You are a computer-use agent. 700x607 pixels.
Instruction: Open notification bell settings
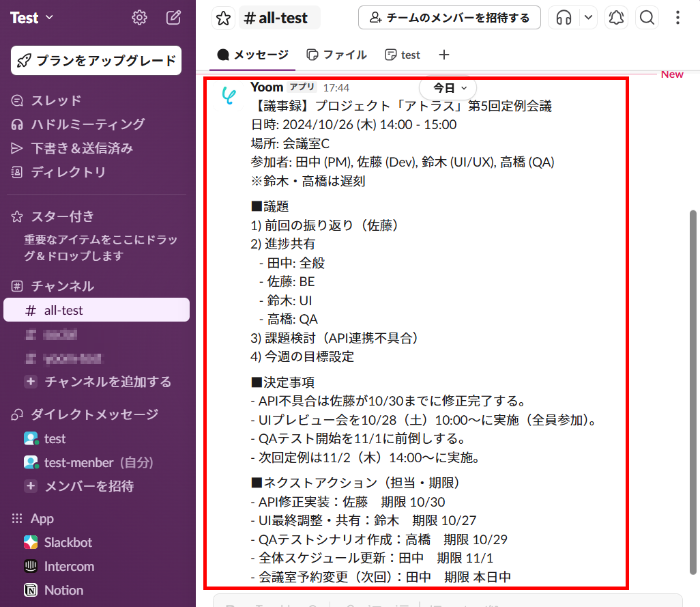[617, 18]
